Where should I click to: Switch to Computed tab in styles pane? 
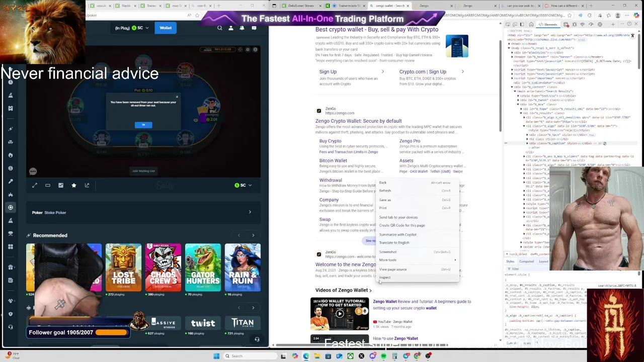(526, 261)
